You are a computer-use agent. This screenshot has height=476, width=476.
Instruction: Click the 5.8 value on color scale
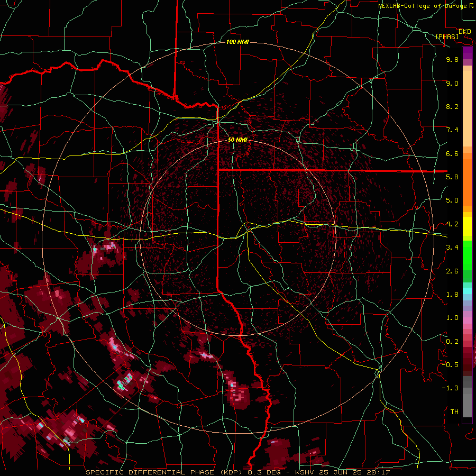452,177
